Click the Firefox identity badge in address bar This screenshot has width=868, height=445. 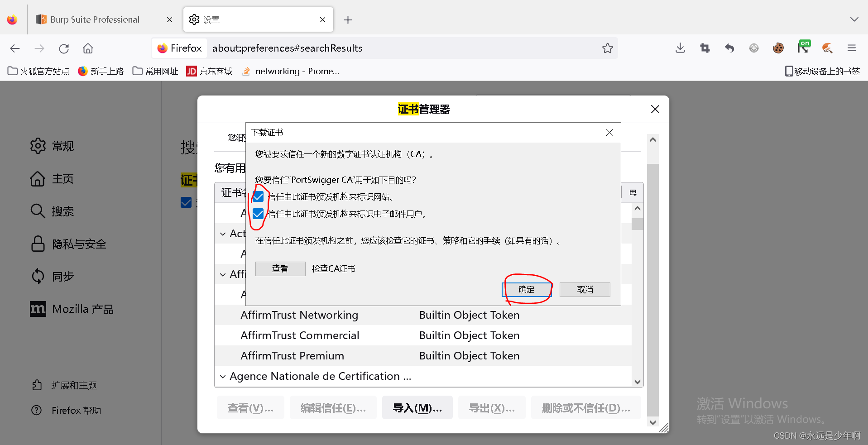[x=179, y=48]
